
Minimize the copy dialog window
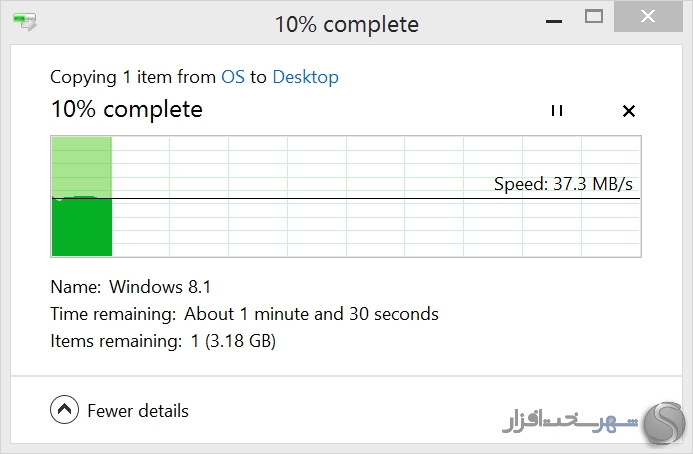coord(554,21)
